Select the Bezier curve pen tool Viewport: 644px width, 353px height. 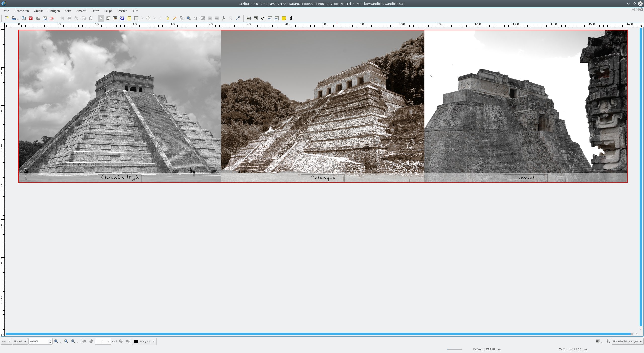pos(168,18)
